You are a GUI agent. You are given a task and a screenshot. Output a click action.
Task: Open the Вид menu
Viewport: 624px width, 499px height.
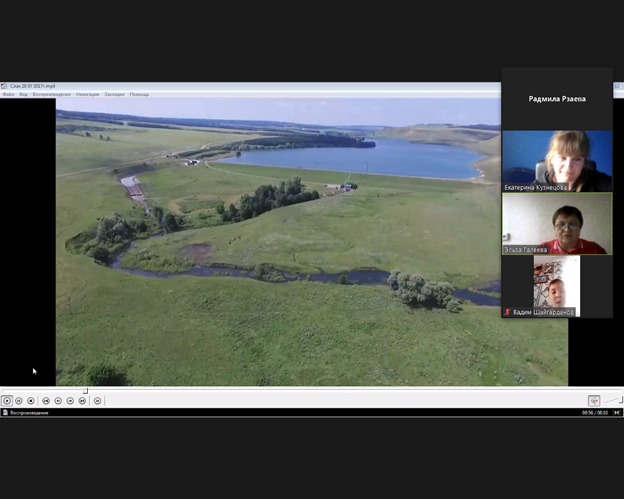click(x=23, y=94)
